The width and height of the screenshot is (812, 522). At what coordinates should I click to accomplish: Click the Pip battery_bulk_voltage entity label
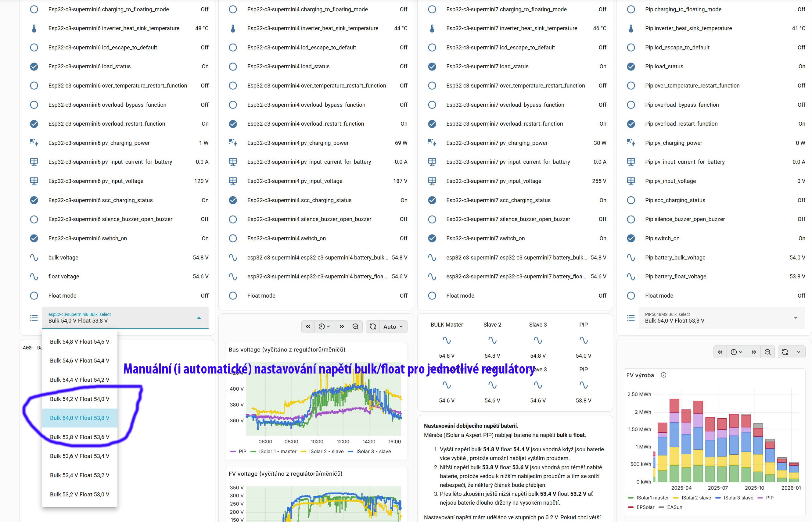675,258
